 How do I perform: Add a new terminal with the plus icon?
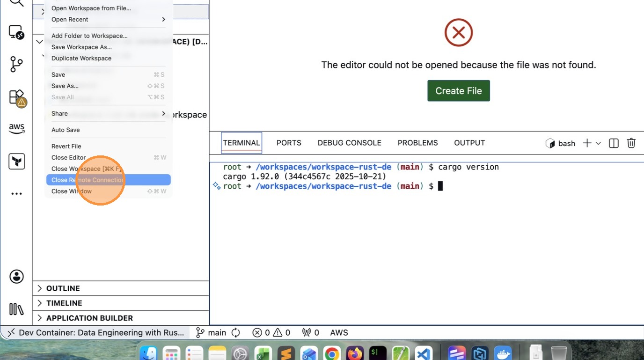(x=587, y=143)
